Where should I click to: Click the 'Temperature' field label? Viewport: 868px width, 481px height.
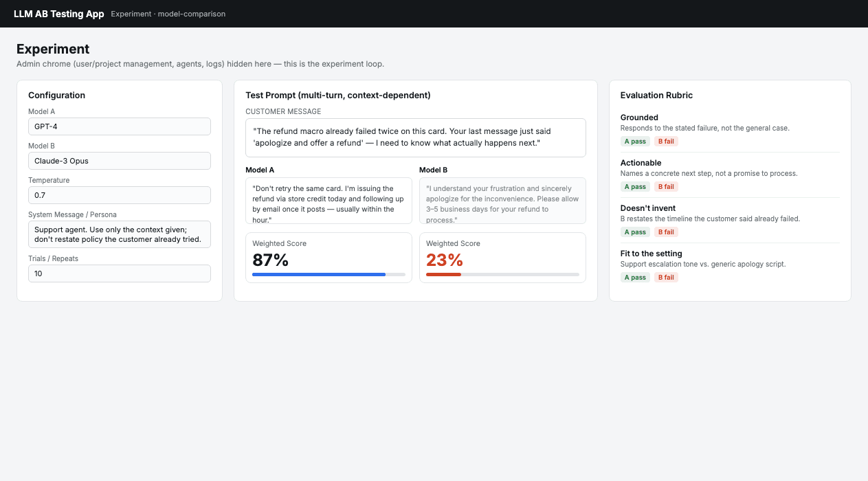(49, 180)
